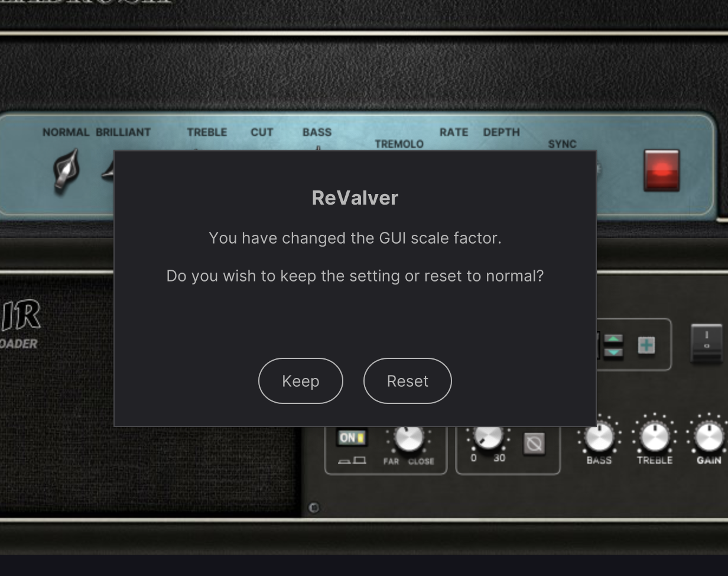
Task: Click the green plus add button
Action: pos(646,345)
